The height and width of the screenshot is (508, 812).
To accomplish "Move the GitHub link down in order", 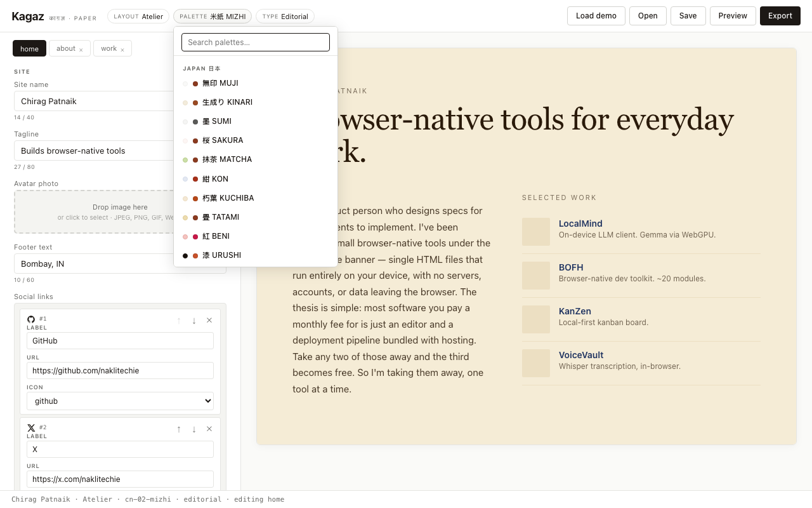I will tap(194, 320).
